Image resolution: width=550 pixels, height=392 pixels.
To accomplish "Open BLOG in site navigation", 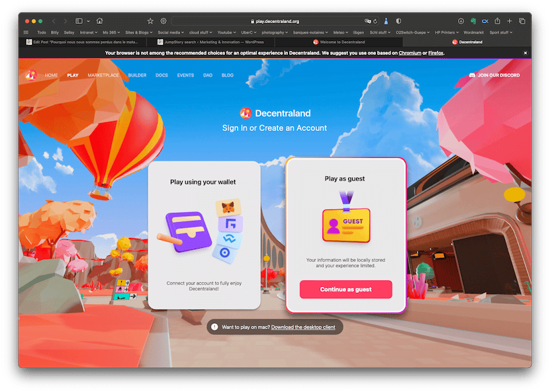I will tap(227, 75).
